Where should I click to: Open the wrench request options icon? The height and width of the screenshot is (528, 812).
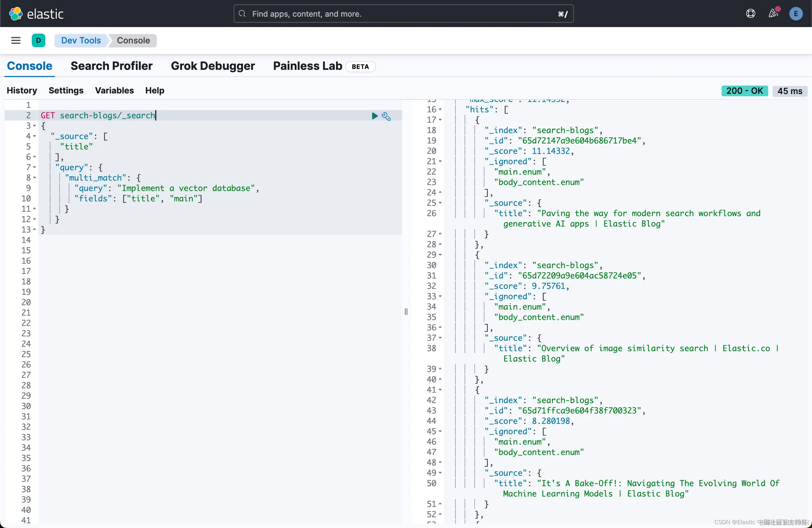pyautogui.click(x=386, y=116)
